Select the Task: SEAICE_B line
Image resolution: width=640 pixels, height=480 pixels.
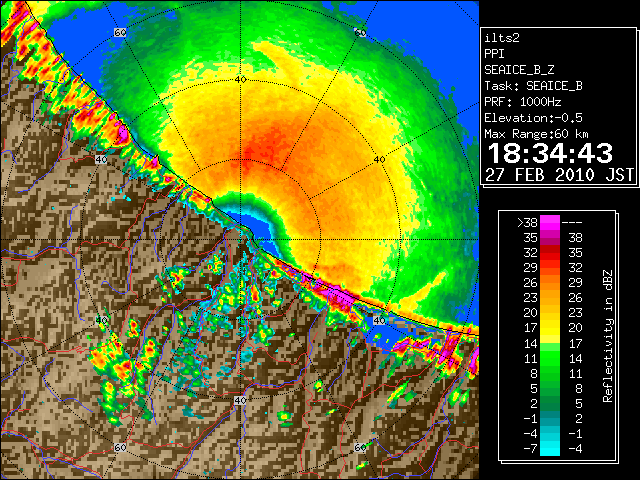[533, 86]
